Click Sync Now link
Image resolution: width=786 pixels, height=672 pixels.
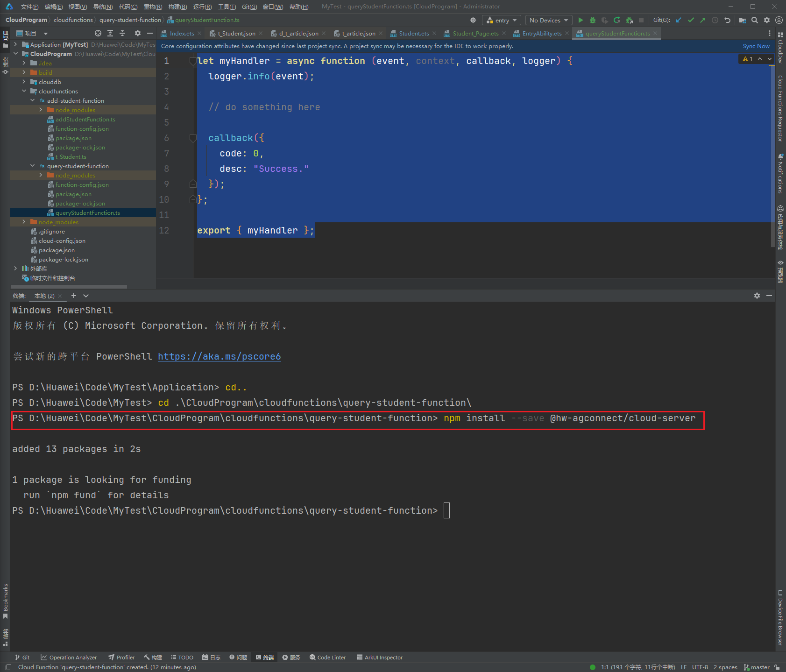[756, 46]
